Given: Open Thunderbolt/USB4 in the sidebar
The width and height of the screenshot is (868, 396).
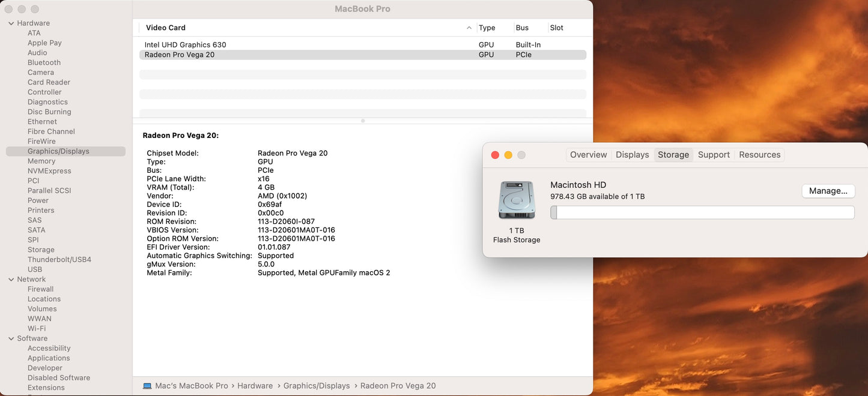Looking at the screenshot, I should click(59, 260).
